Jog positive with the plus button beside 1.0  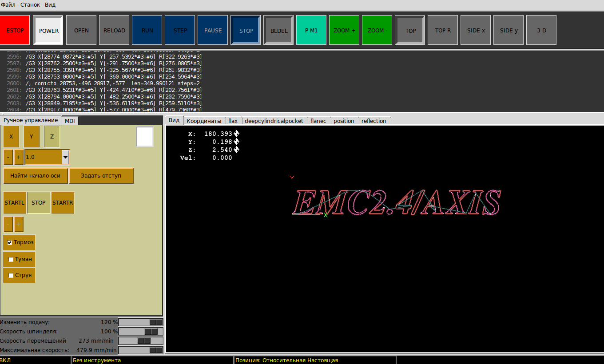point(19,157)
